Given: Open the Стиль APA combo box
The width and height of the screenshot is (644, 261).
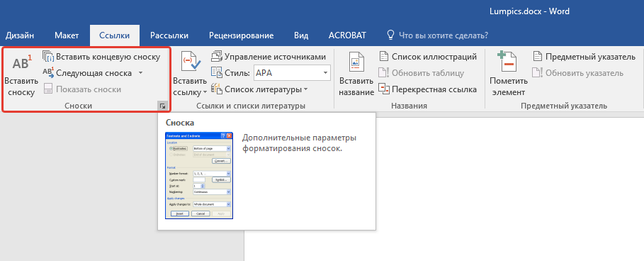Looking at the screenshot, I should point(293,73).
